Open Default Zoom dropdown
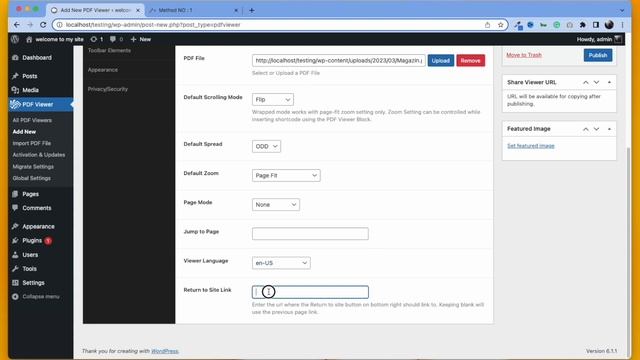This screenshot has height=360, width=640. click(286, 176)
